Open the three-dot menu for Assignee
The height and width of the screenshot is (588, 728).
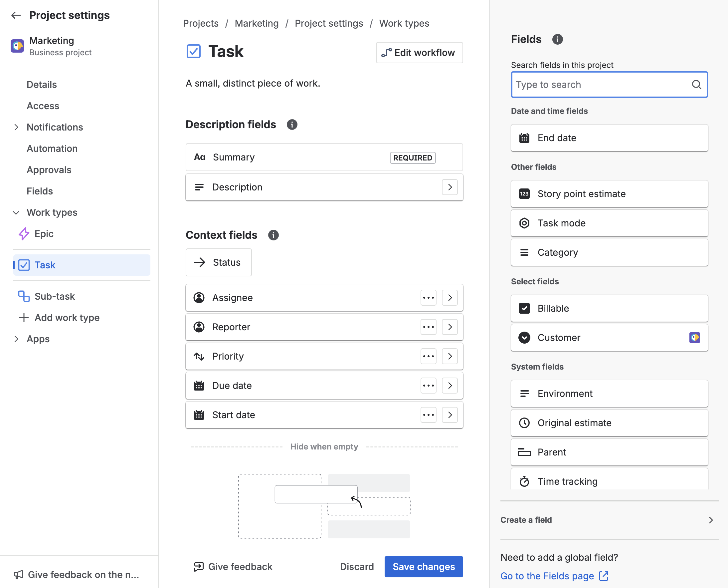[428, 298]
